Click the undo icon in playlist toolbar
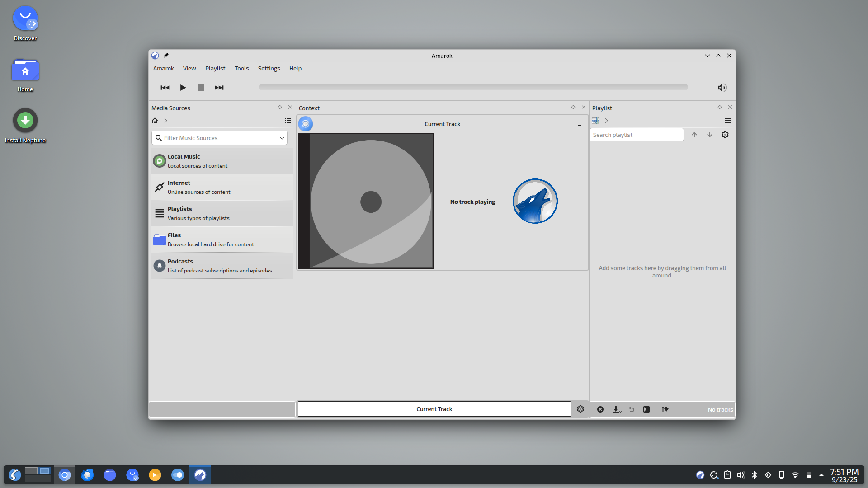The height and width of the screenshot is (488, 868). coord(631,409)
